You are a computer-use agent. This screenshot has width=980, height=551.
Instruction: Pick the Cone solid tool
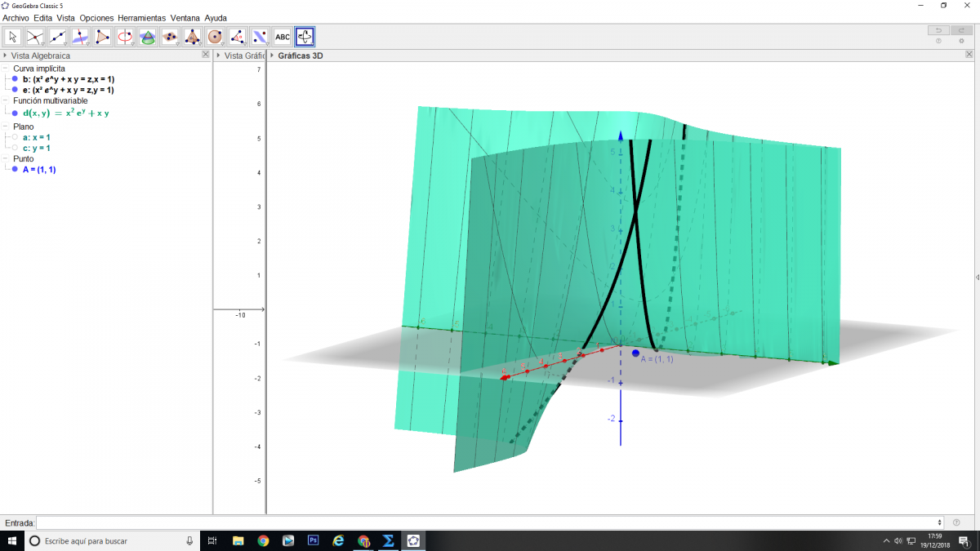tap(147, 37)
